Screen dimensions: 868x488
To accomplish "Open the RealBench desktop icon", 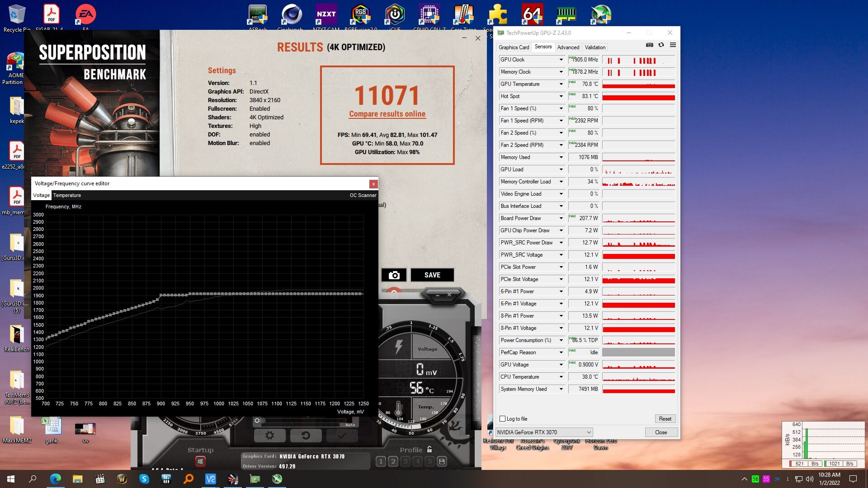I will pyautogui.click(x=17, y=338).
